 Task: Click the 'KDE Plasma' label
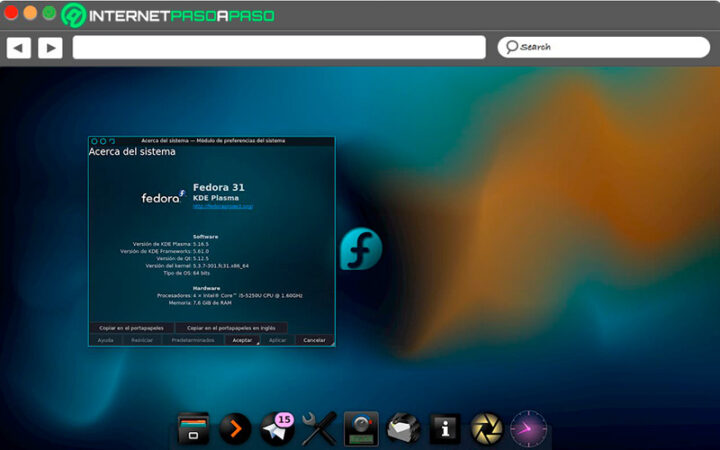click(216, 198)
